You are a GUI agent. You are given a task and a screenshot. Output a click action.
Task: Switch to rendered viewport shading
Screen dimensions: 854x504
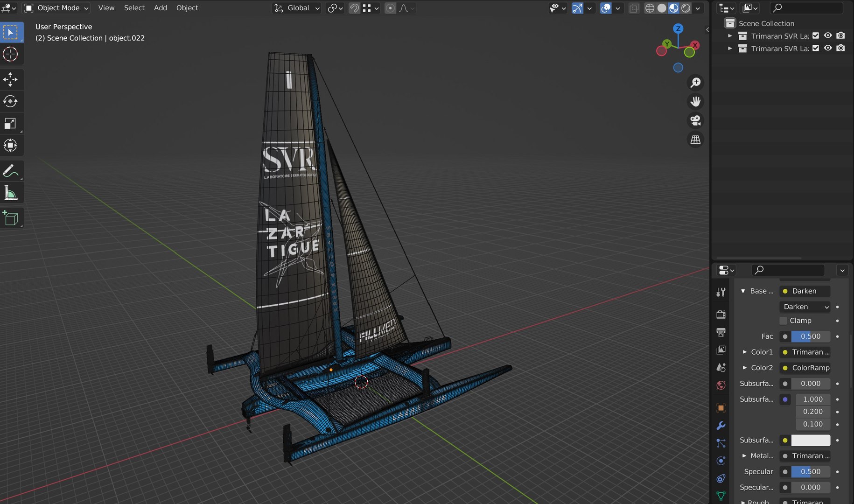coord(686,8)
